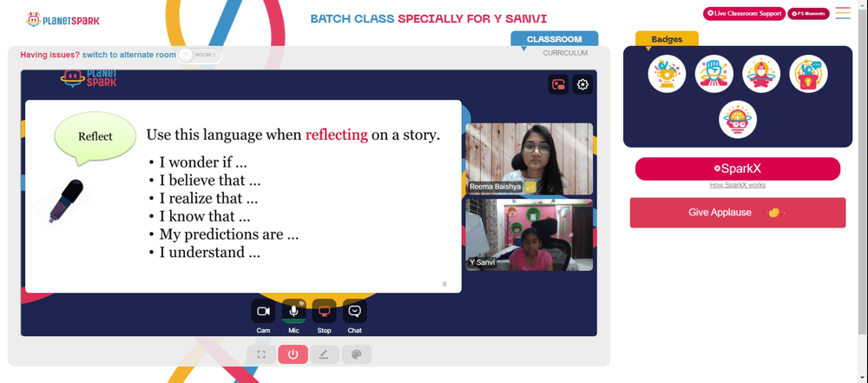Viewport: 868px width, 383px height.
Task: Select the meditating figure badge
Action: [x=761, y=74]
